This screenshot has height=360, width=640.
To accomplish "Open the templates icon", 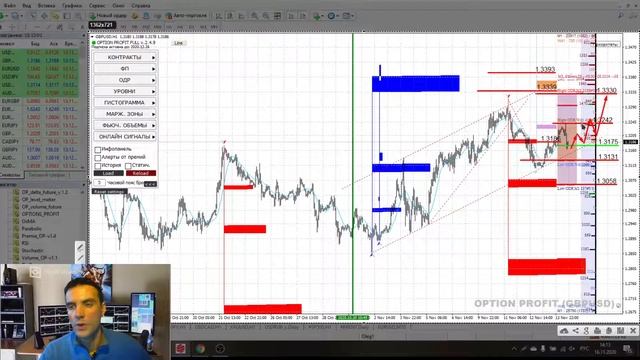I will tap(348, 16).
